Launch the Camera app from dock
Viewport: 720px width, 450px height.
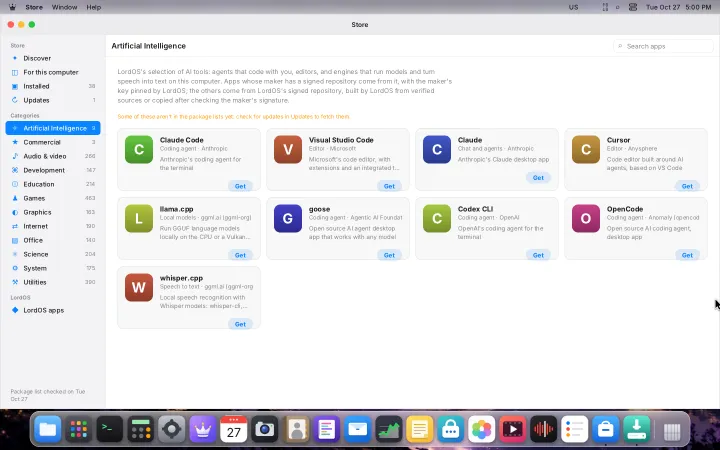pyautogui.click(x=264, y=430)
